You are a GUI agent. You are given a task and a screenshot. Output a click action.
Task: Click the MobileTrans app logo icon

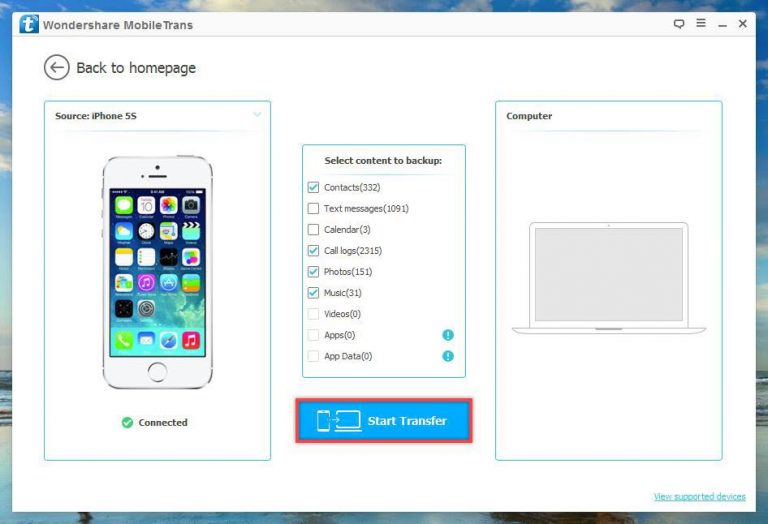[x=29, y=23]
